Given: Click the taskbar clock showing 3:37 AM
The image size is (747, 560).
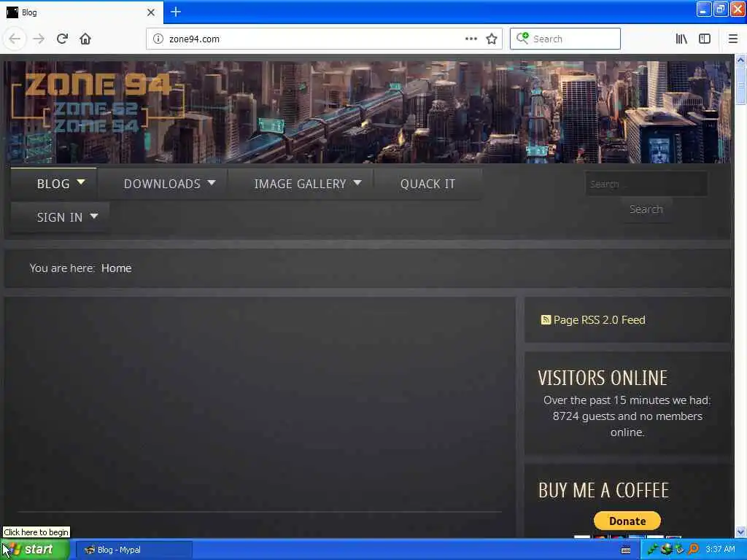Looking at the screenshot, I should 720,550.
